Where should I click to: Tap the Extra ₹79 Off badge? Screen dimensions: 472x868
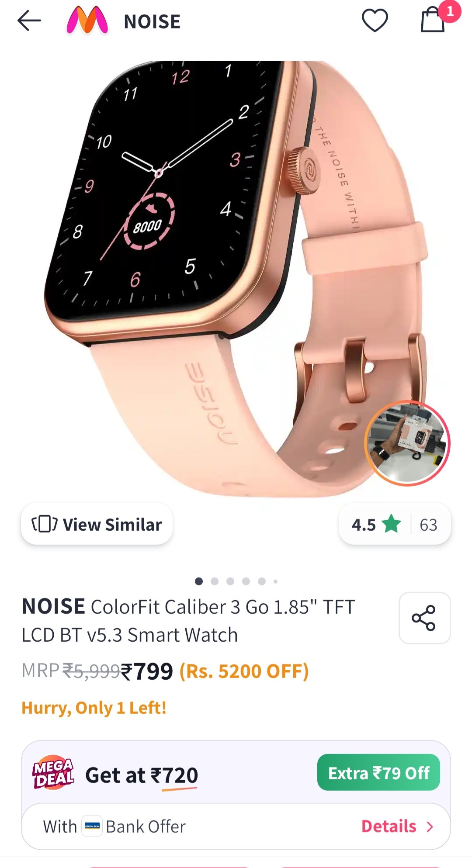(x=378, y=772)
